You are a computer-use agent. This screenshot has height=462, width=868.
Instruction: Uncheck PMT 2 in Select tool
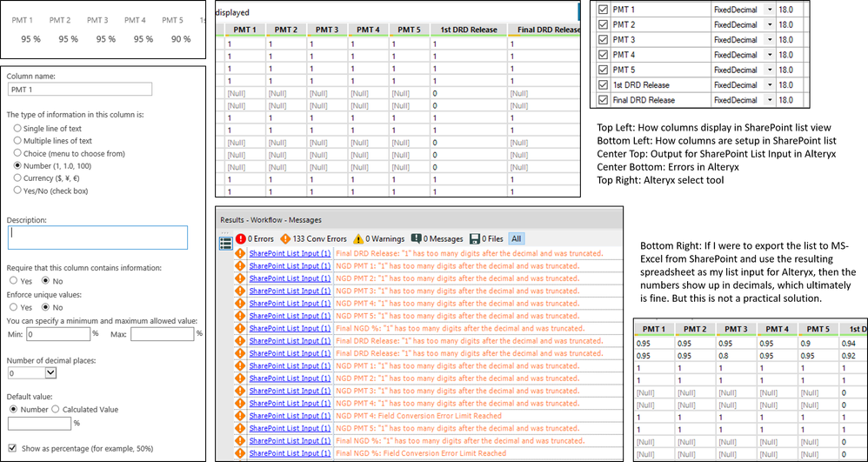(603, 25)
